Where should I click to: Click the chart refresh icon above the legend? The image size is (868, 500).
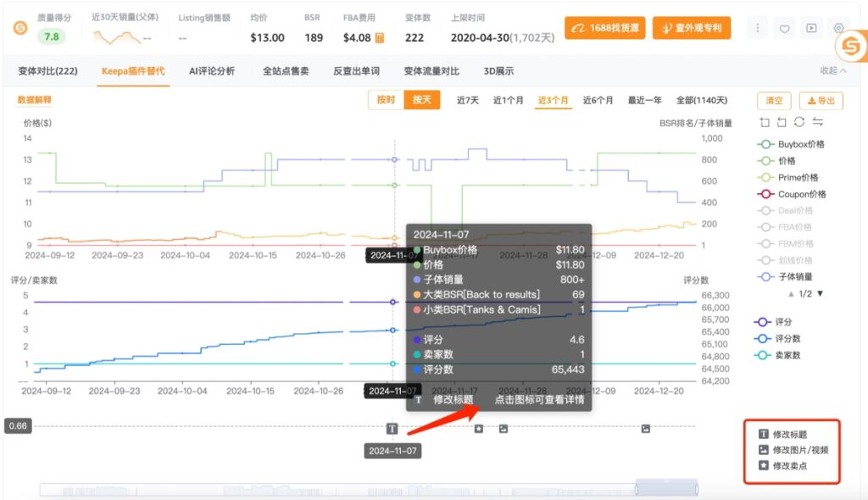click(x=798, y=121)
